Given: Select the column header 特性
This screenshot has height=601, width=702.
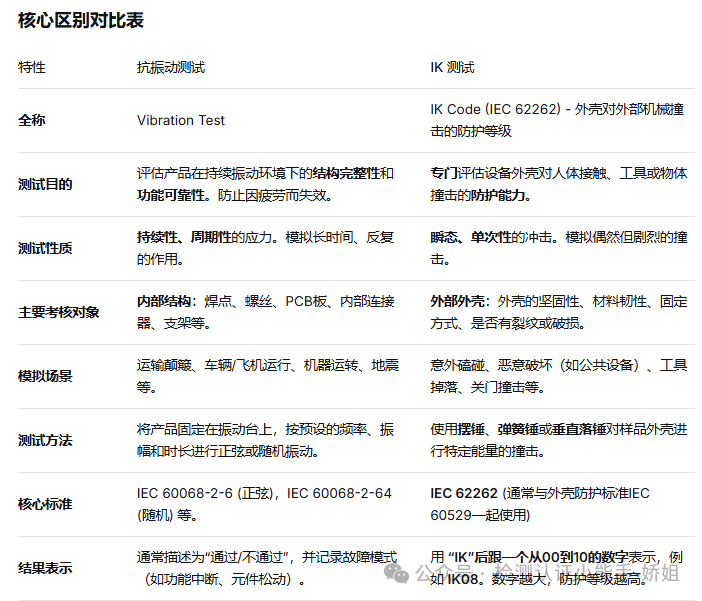Looking at the screenshot, I should click(x=32, y=68).
